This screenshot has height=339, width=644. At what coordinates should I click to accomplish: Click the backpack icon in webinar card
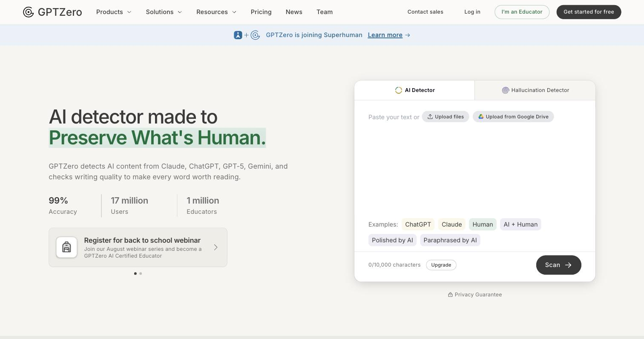click(66, 247)
